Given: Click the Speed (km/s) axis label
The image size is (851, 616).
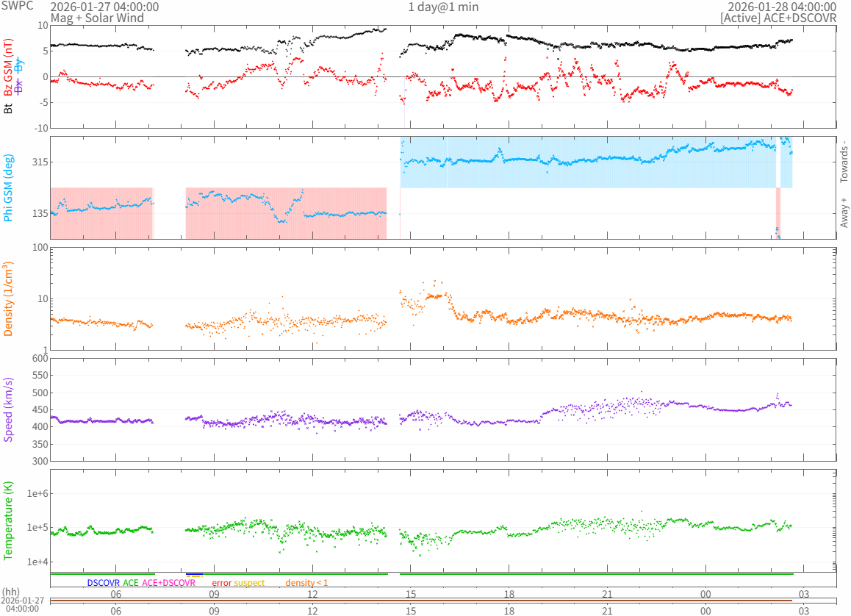Looking at the screenshot, I should tap(9, 409).
